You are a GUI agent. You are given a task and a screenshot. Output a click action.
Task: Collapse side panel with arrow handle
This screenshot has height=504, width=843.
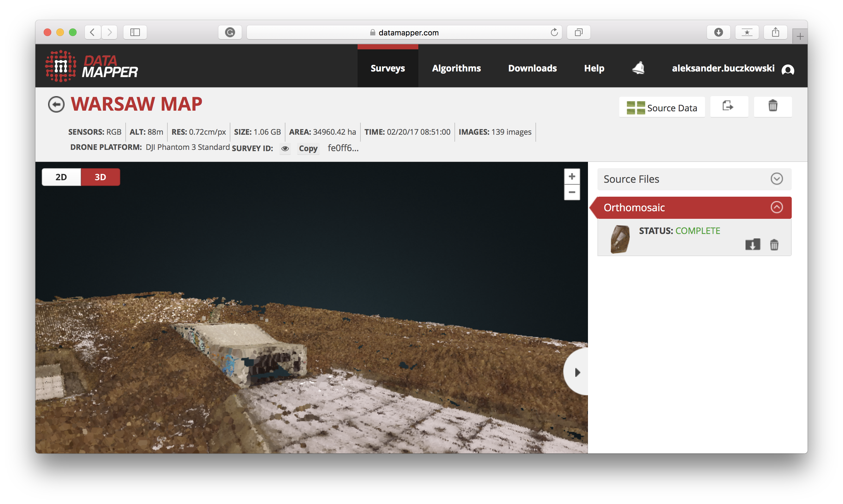(x=577, y=372)
